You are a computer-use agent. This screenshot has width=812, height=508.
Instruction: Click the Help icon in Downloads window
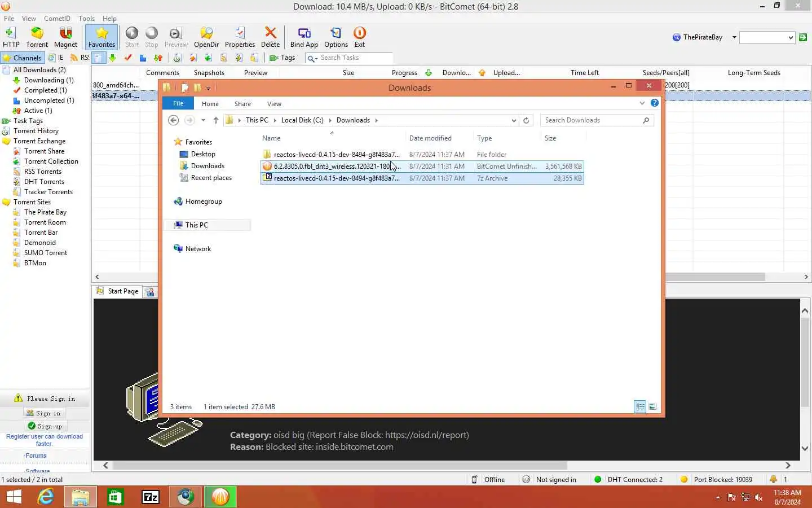point(654,103)
